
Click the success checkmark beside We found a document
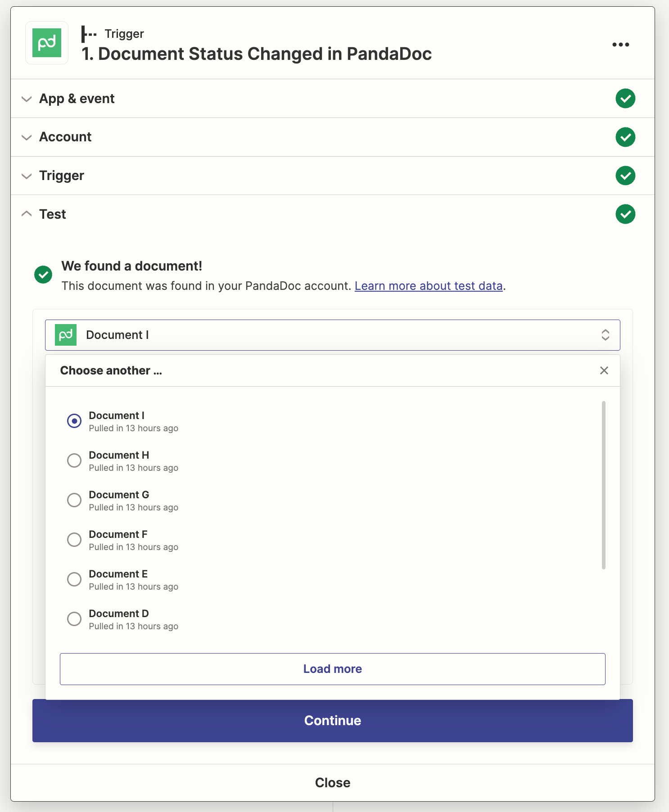(43, 275)
